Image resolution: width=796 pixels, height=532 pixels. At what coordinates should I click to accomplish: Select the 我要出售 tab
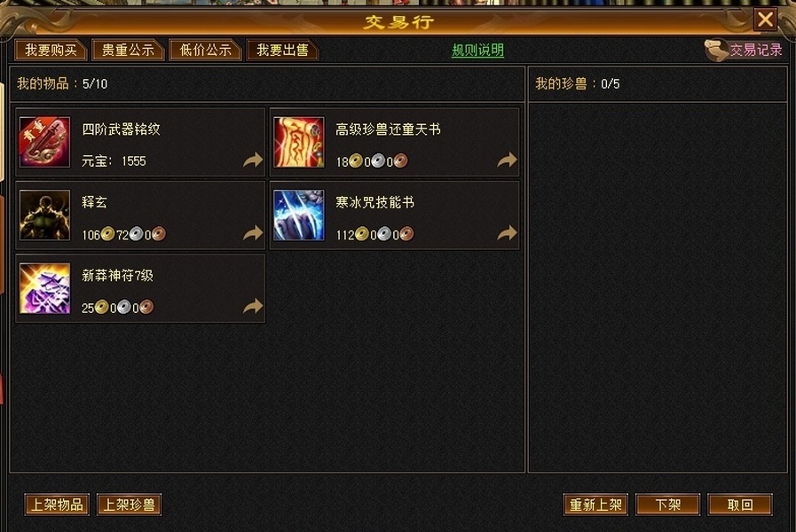tap(282, 50)
